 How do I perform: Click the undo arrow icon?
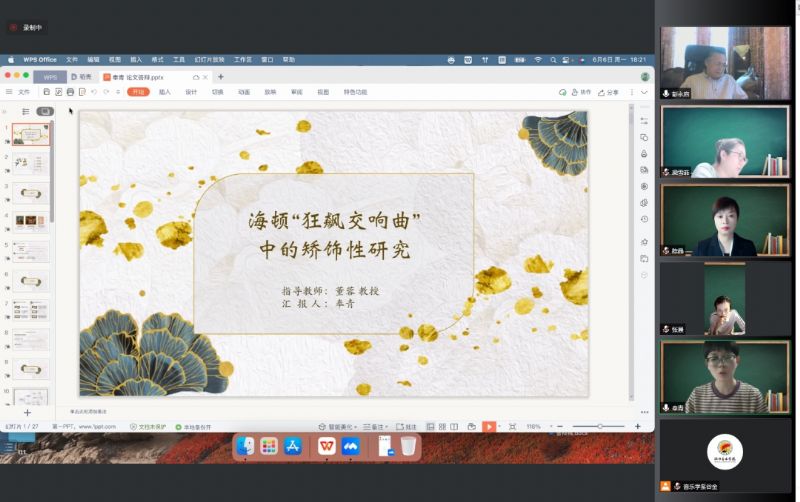click(94, 92)
